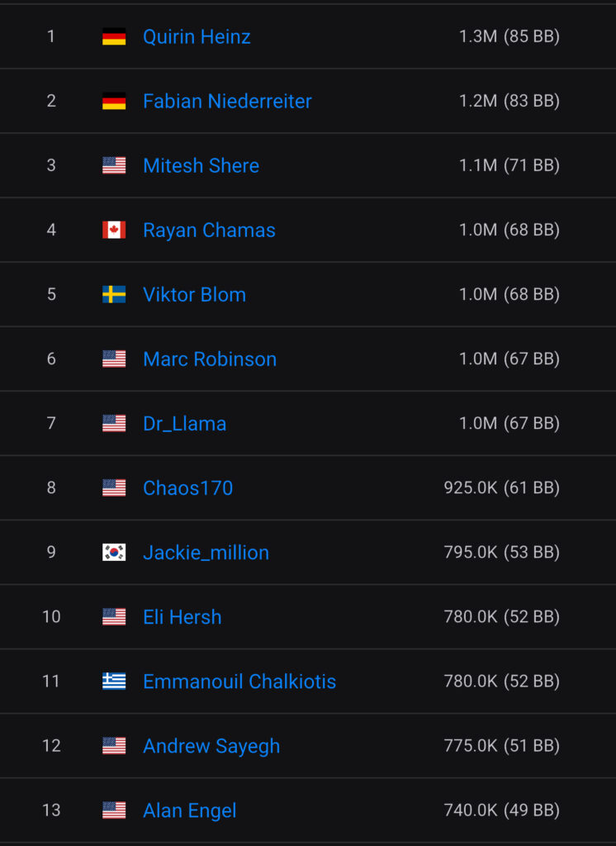Viewport: 616px width, 846px height.
Task: Click the Greek flag next to Emmanouil Chalkiotis
Action: coord(114,681)
